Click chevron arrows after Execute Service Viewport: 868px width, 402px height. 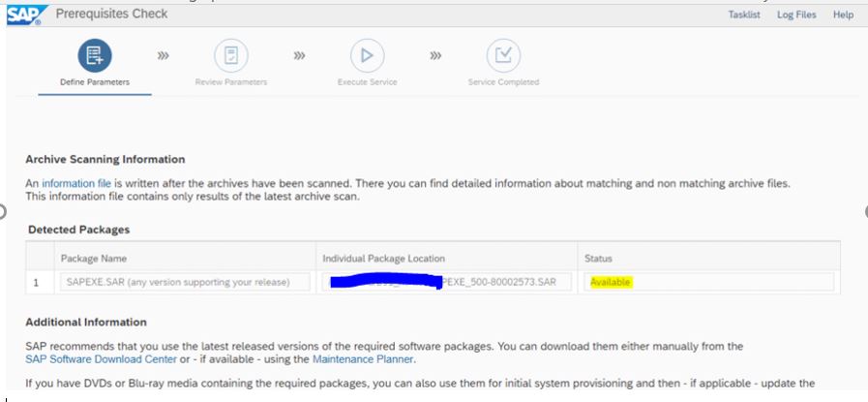click(x=435, y=55)
